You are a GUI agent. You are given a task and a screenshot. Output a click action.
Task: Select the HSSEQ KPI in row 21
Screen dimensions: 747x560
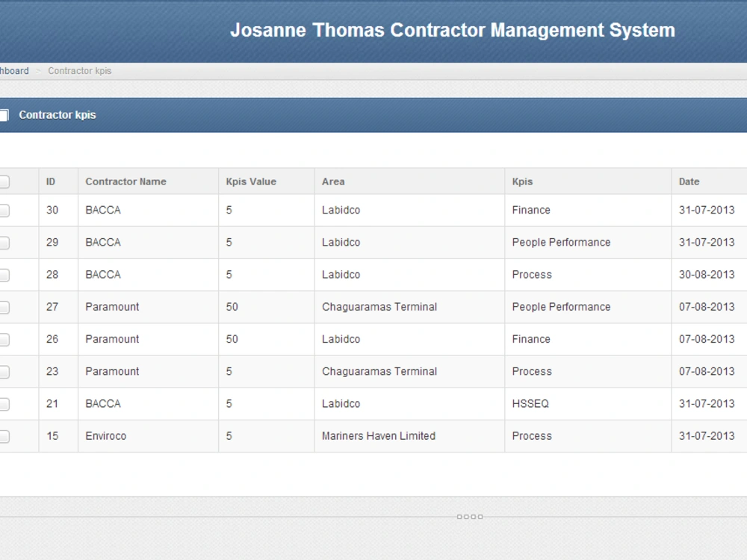[530, 404]
